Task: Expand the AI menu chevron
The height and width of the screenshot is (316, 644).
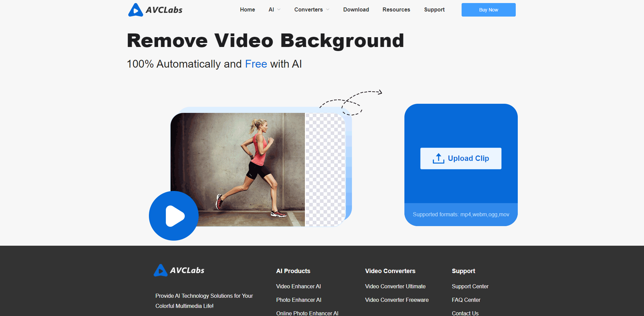Action: (x=279, y=10)
